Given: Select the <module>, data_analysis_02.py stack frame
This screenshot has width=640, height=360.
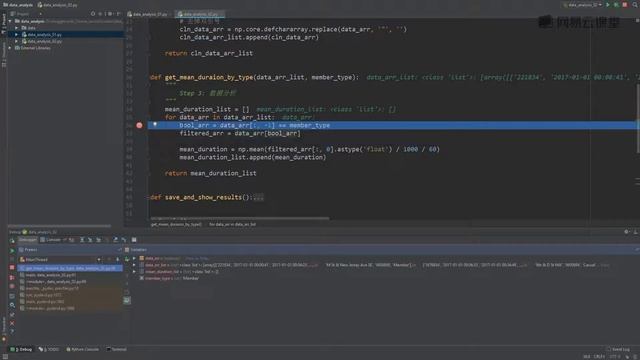Looking at the screenshot, I should click(x=70, y=282).
